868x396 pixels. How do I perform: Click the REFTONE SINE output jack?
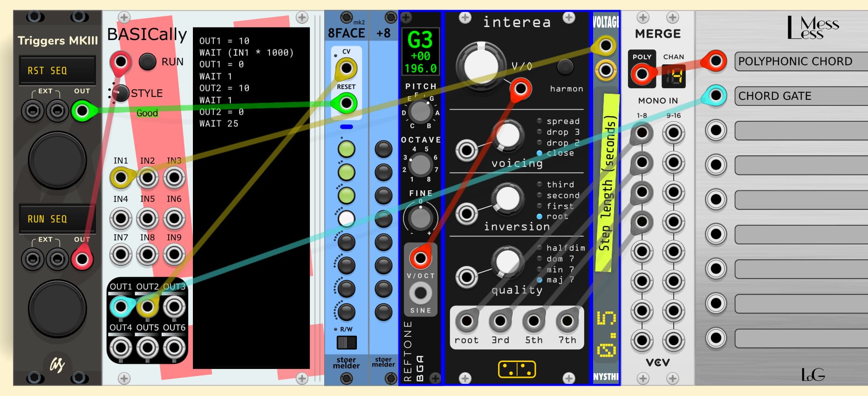pyautogui.click(x=420, y=293)
